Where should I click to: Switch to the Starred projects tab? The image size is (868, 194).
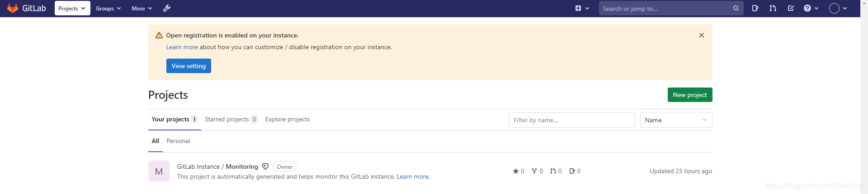[x=231, y=119]
